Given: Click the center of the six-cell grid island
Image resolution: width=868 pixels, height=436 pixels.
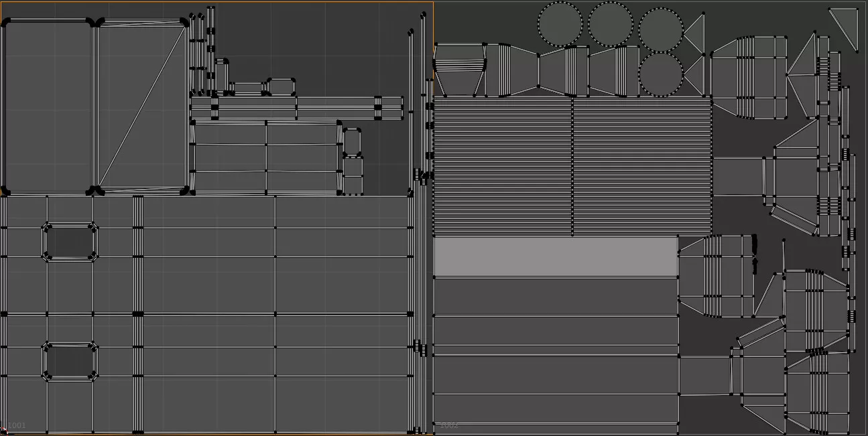Looking at the screenshot, I should point(266,157).
